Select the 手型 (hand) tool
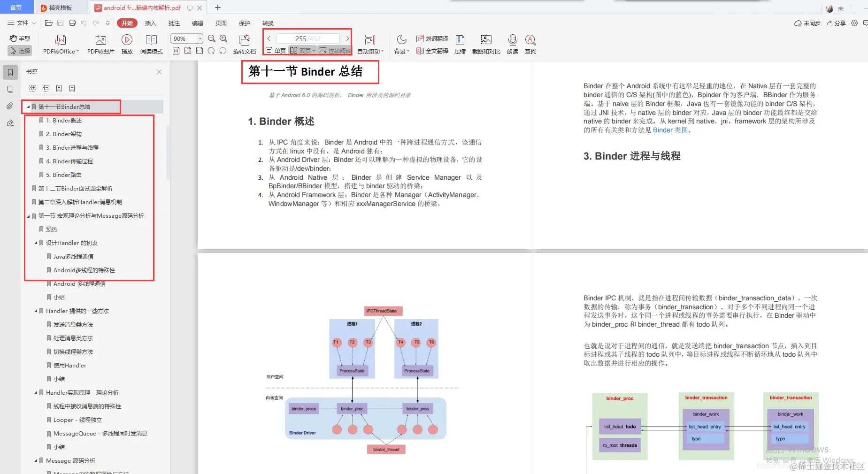Screen dimensions: 868x474 (19, 39)
